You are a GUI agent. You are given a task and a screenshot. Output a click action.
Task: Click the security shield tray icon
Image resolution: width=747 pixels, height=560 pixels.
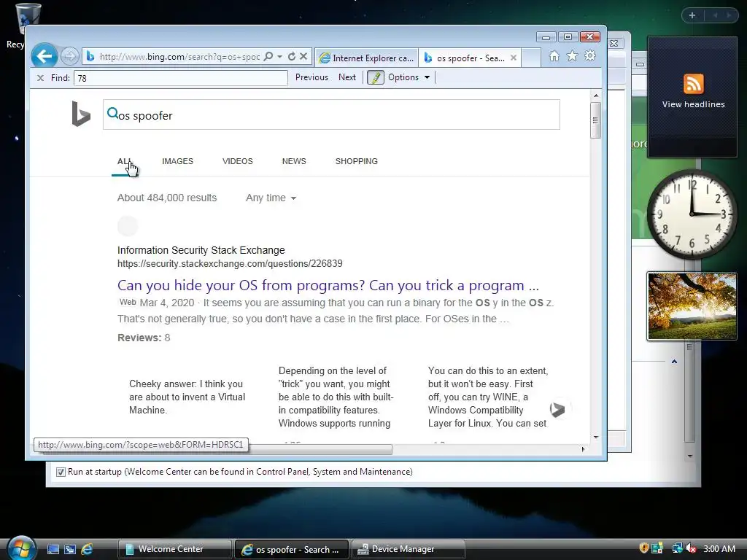[644, 548]
